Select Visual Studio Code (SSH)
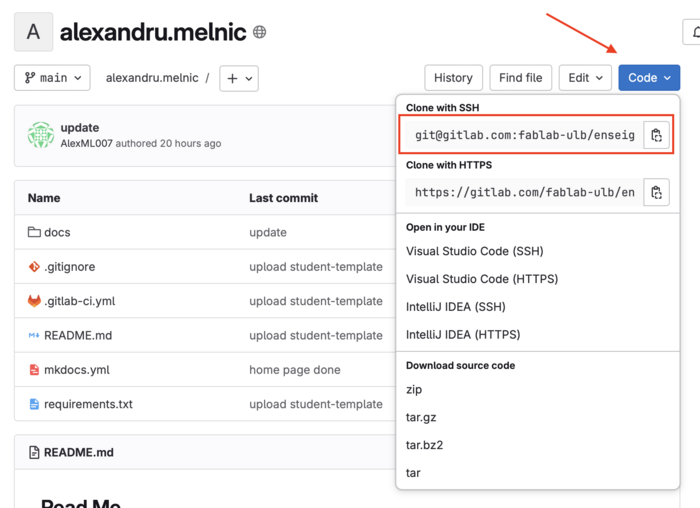This screenshot has height=508, width=700. (x=475, y=251)
